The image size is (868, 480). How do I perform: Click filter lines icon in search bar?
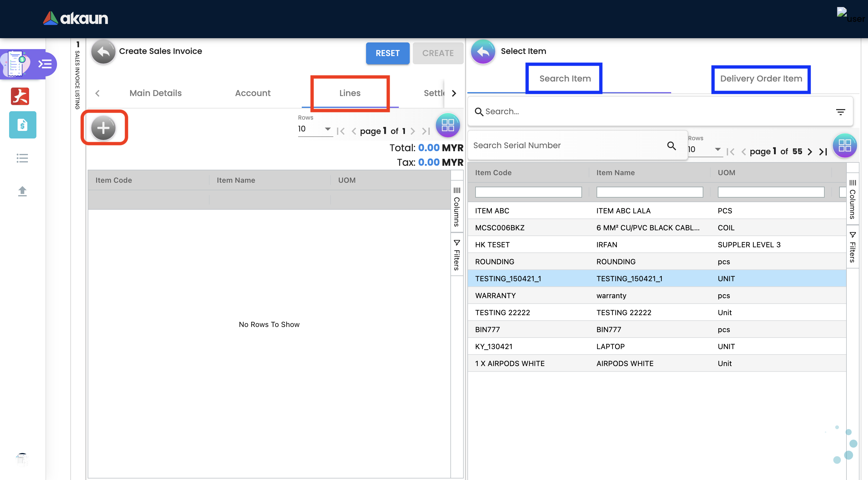point(840,112)
